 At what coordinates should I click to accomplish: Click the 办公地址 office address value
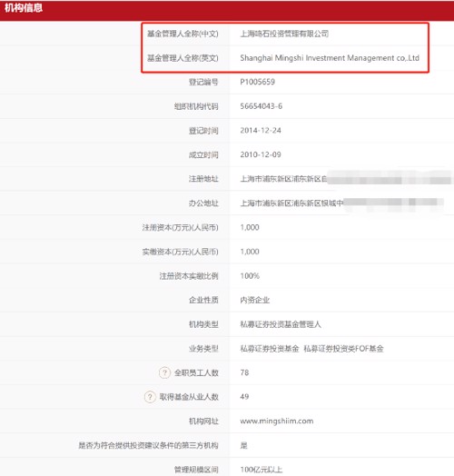click(x=341, y=203)
